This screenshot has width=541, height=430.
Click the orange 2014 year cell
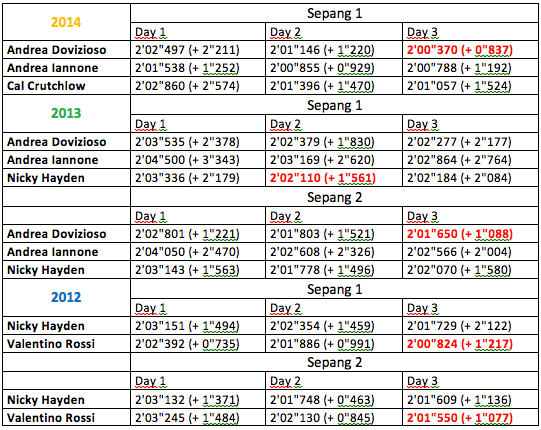click(x=66, y=22)
